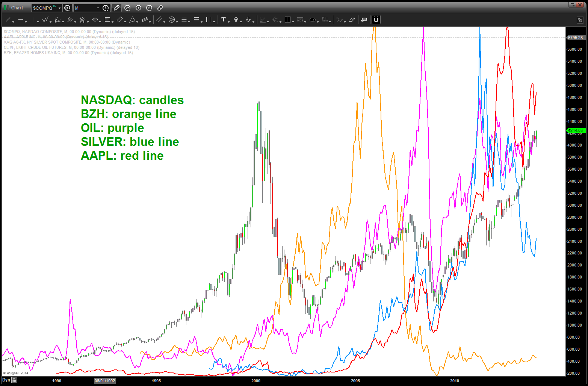This screenshot has height=386, width=588.
Task: Pick the rectangle drawing tool
Action: click(x=107, y=20)
